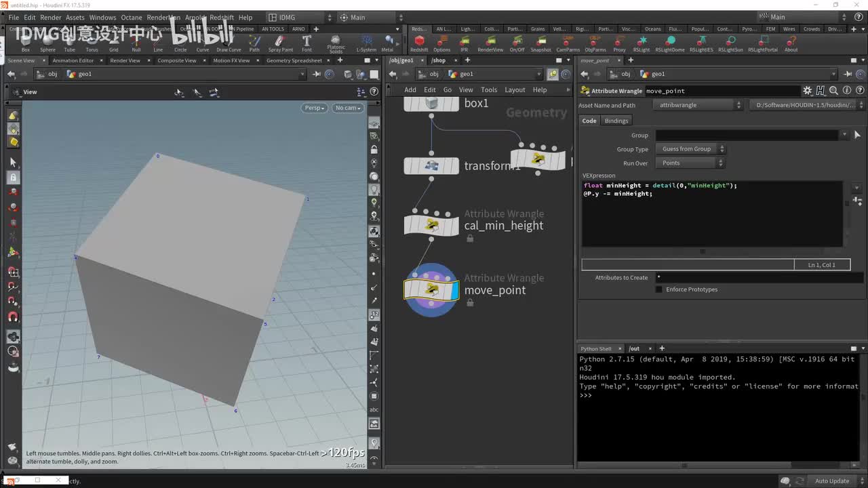Select the L-System shelf tool
Viewport: 868px width, 488px height.
(x=366, y=45)
